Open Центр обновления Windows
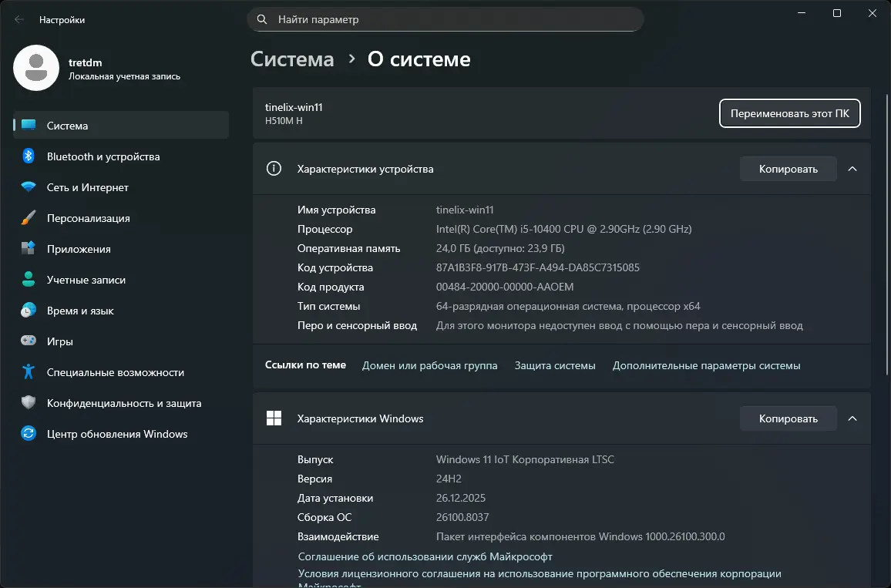891x588 pixels. click(x=121, y=433)
